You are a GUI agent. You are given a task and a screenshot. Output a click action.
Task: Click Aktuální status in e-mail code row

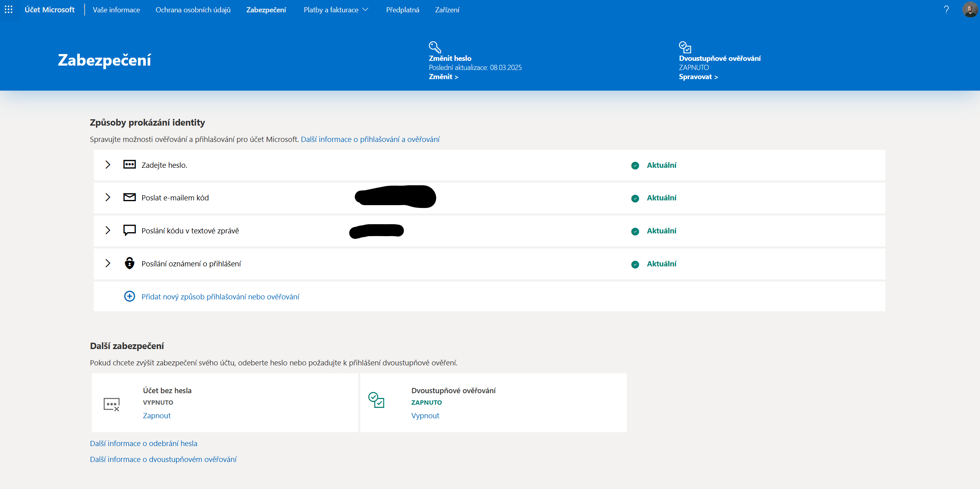pyautogui.click(x=661, y=198)
